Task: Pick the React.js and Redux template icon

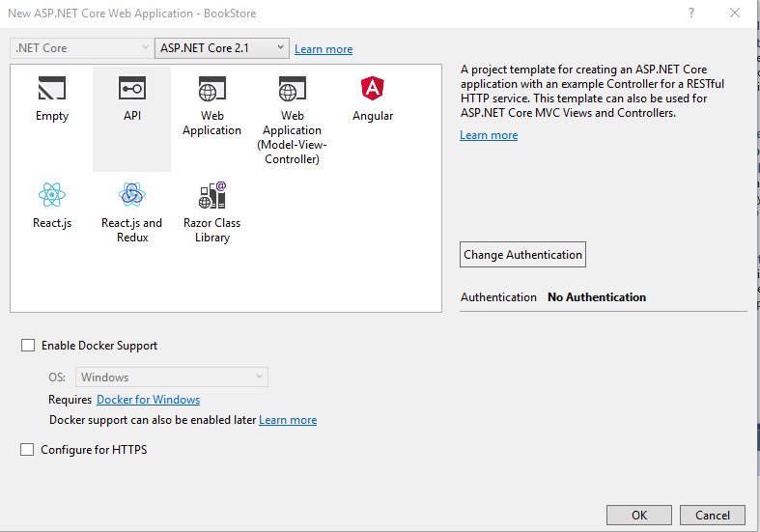Action: point(132,195)
